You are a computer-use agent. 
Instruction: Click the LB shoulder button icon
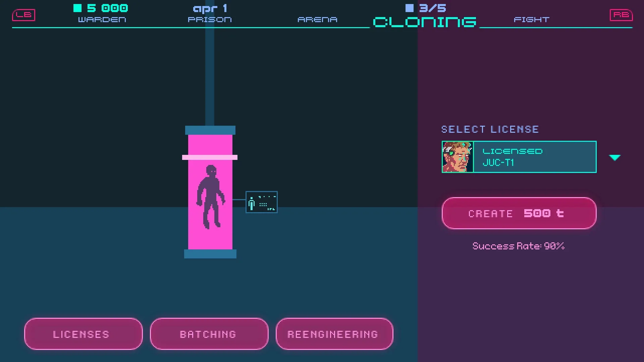tap(23, 15)
